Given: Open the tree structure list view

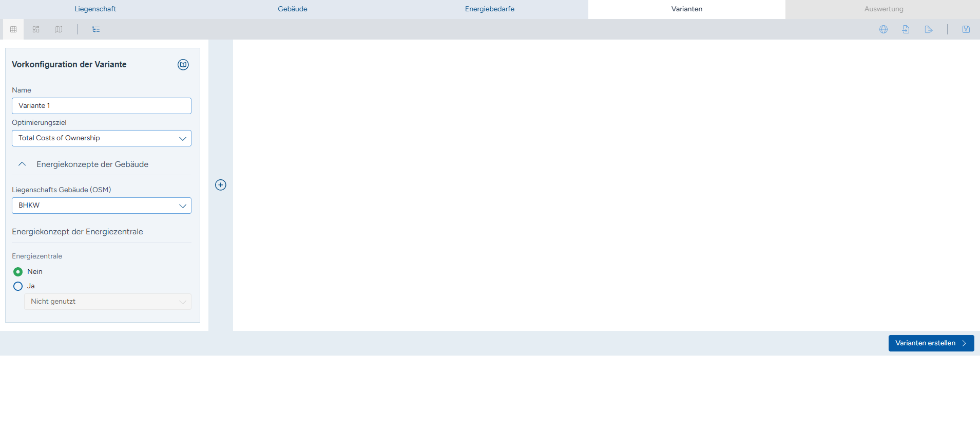Looking at the screenshot, I should (96, 29).
